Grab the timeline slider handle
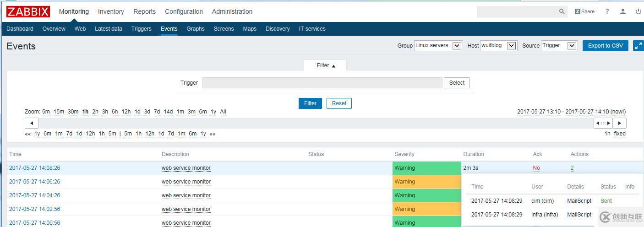The width and height of the screenshot is (644, 227). pos(603,123)
